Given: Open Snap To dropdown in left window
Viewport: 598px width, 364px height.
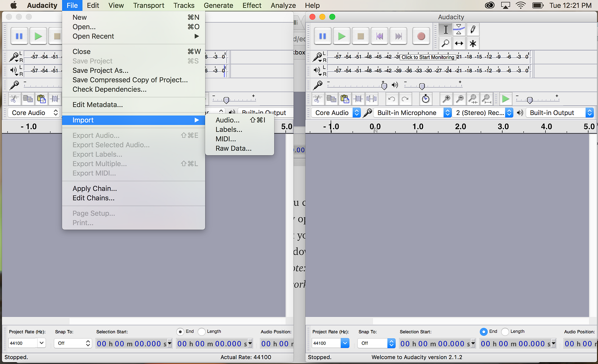Looking at the screenshot, I should [x=73, y=343].
